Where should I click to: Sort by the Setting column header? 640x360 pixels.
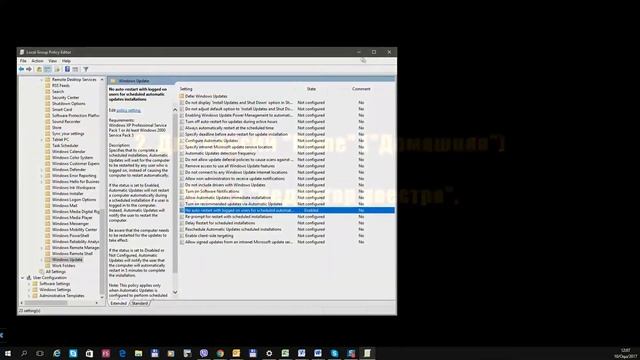click(186, 89)
